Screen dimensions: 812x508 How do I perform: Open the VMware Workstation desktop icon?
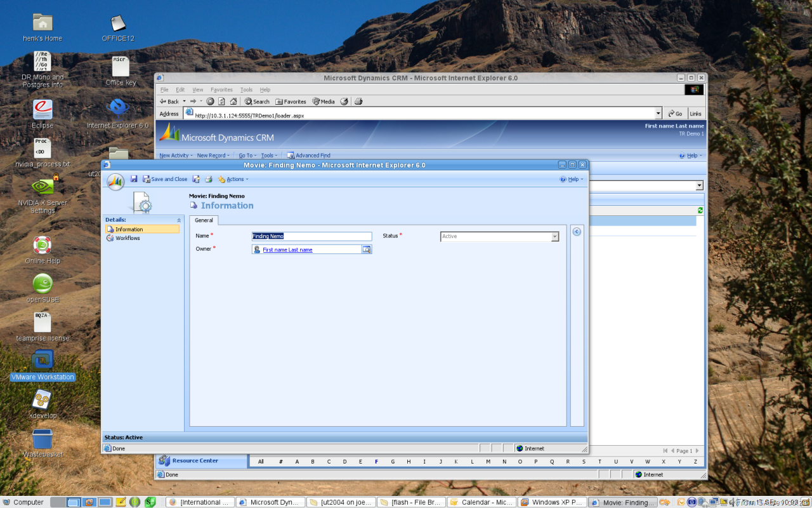coord(43,366)
